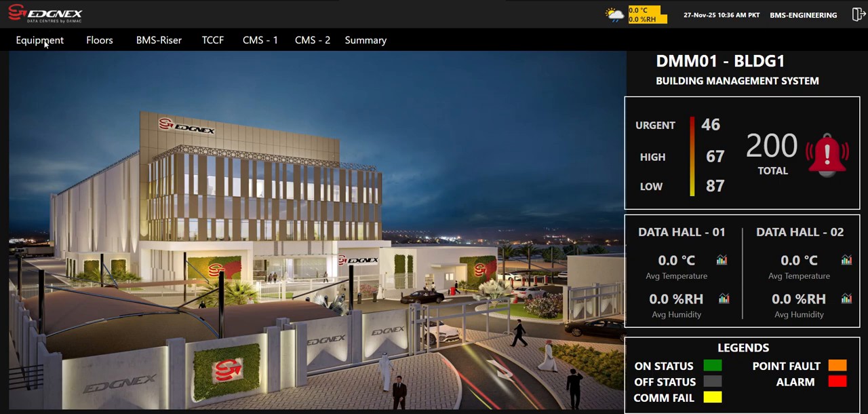Open the CMS - 1 menu item
This screenshot has height=414, width=868.
(x=260, y=40)
